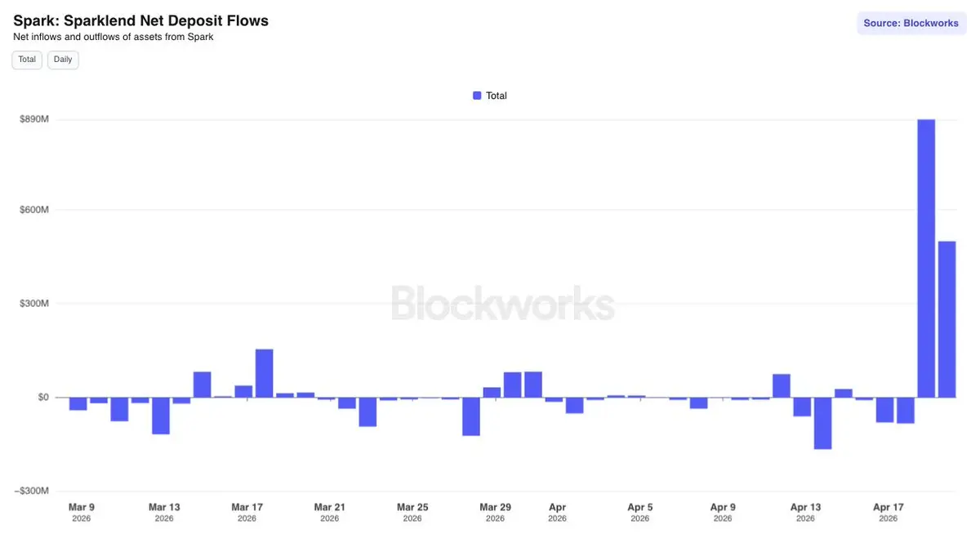Image resolution: width=980 pixels, height=538 pixels.
Task: Click the Blockworks watermark logo
Action: tap(502, 303)
